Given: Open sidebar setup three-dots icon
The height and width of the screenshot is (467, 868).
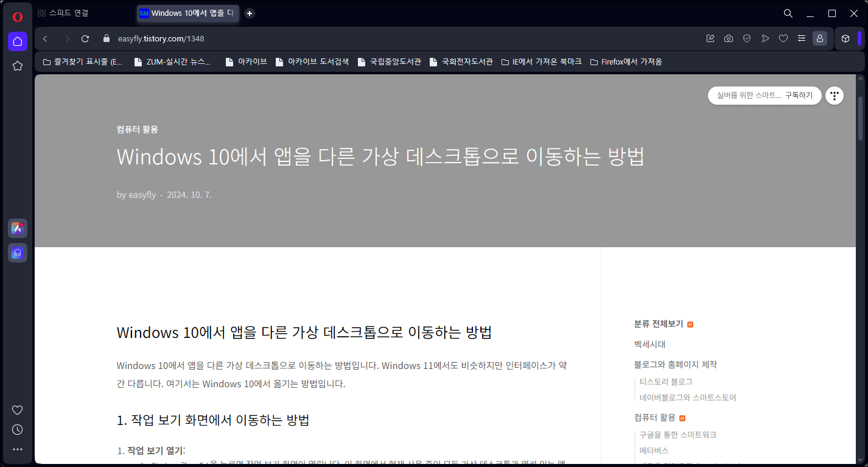Looking at the screenshot, I should point(18,449).
